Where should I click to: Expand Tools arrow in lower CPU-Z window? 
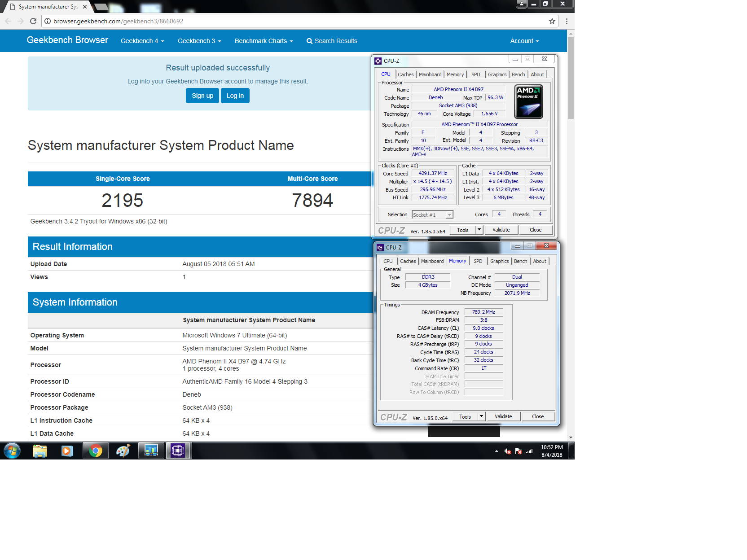pos(481,416)
